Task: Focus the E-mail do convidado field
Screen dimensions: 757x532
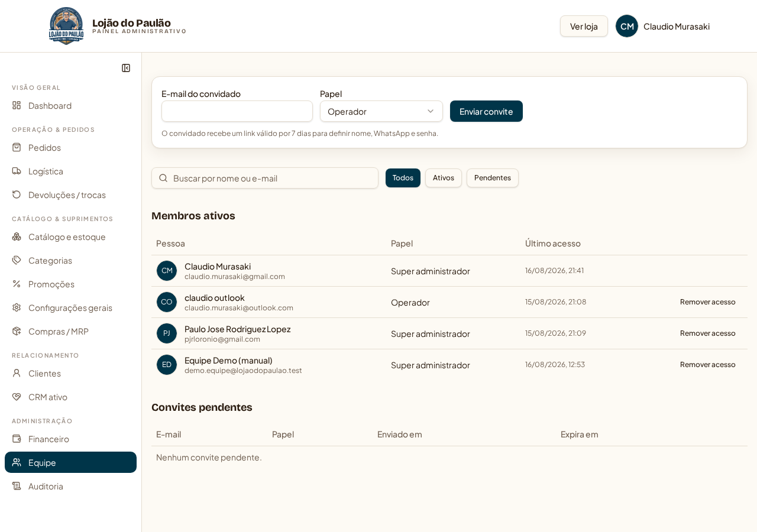Action: tap(237, 111)
